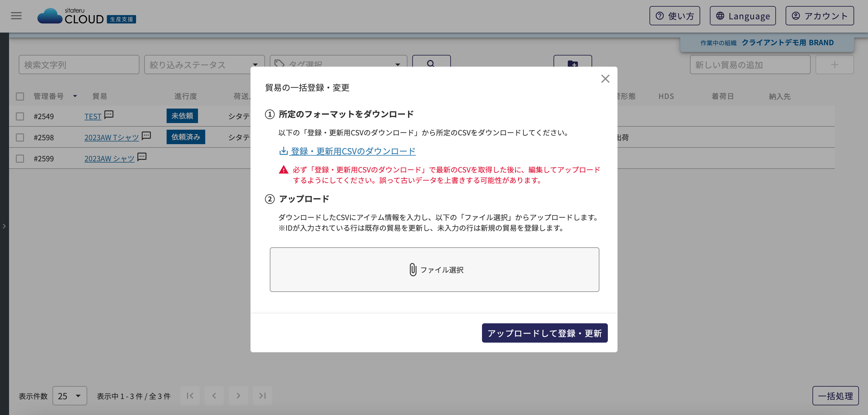Click the sitateru CLOUD logo
The image size is (868, 415).
point(87,16)
